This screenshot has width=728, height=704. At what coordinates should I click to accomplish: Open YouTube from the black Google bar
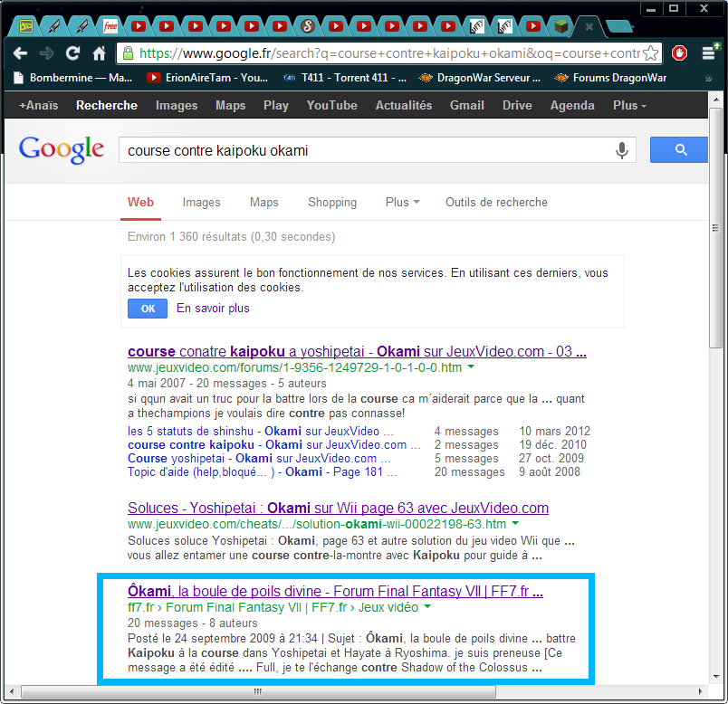(331, 105)
